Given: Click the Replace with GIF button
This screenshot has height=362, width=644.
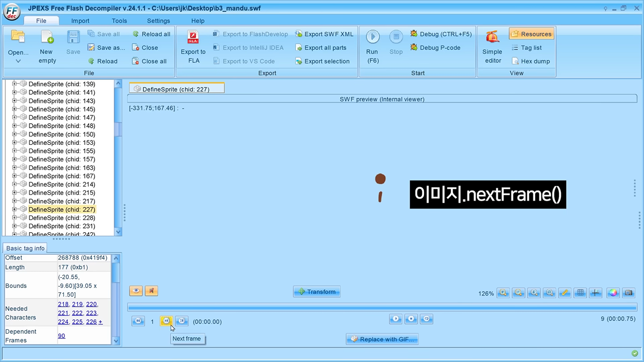Looking at the screenshot, I should (382, 339).
